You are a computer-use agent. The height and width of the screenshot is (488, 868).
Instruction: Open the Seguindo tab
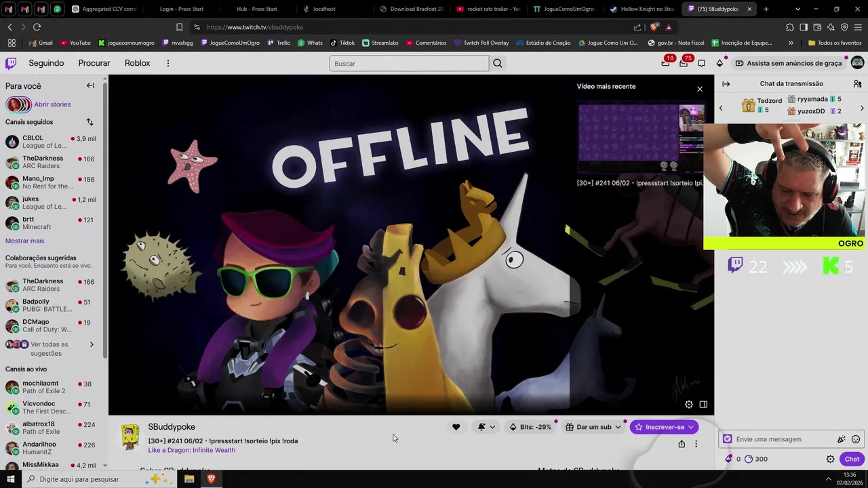[x=46, y=63]
